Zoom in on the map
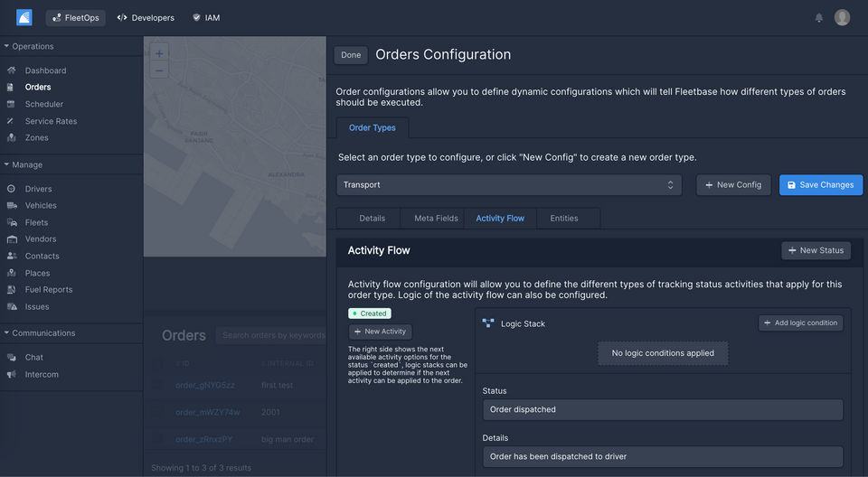 [159, 53]
